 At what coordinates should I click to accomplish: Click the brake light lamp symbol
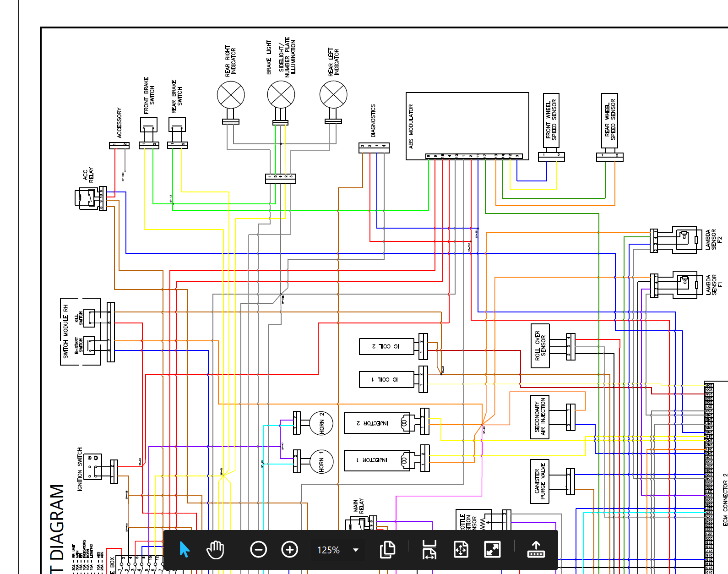pos(281,94)
